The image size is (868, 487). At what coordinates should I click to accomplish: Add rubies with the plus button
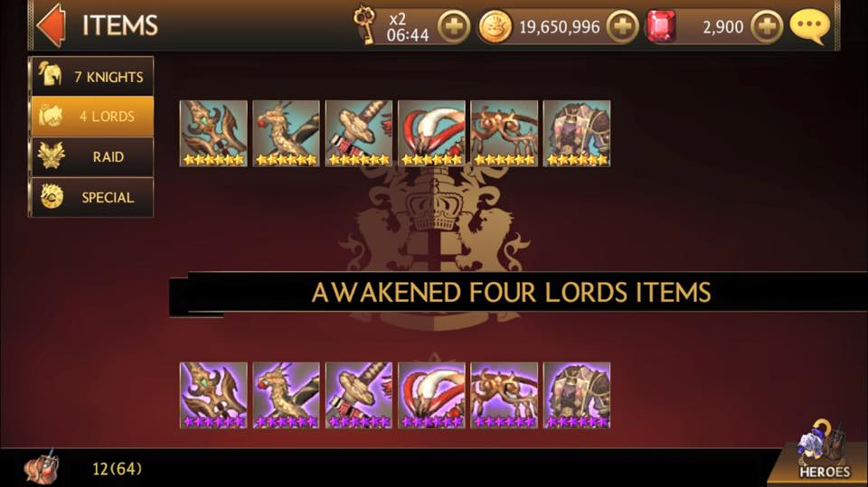click(767, 26)
